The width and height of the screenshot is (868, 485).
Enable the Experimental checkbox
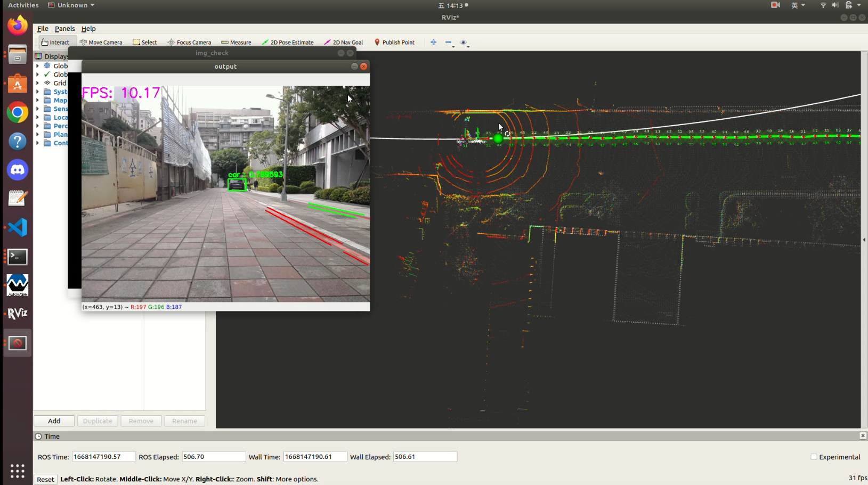coord(814,457)
